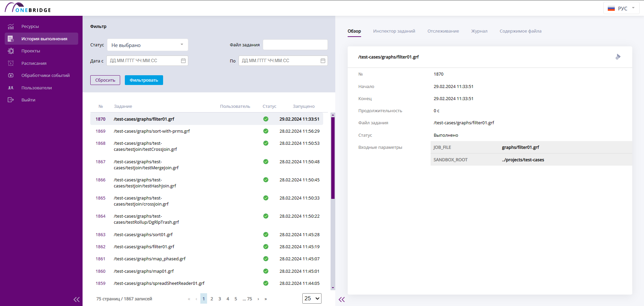
Task: Go to page 3
Action: click(220, 299)
